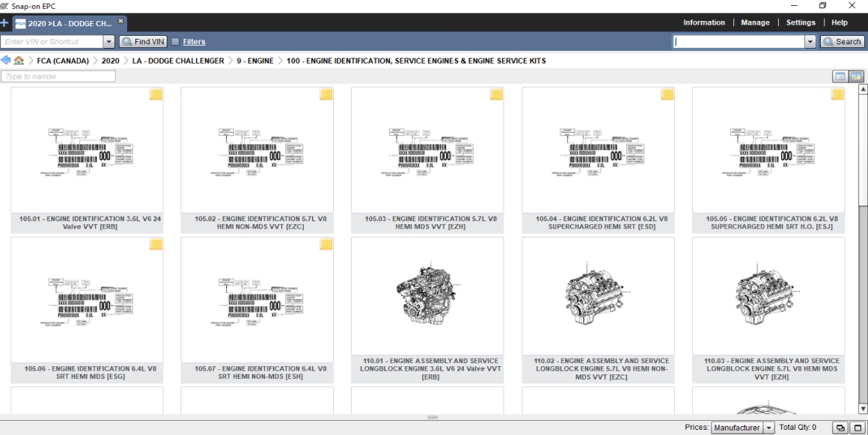Image resolution: width=868 pixels, height=435 pixels.
Task: Click scrollbar up arrow in thumbnail pane
Action: coord(863,88)
